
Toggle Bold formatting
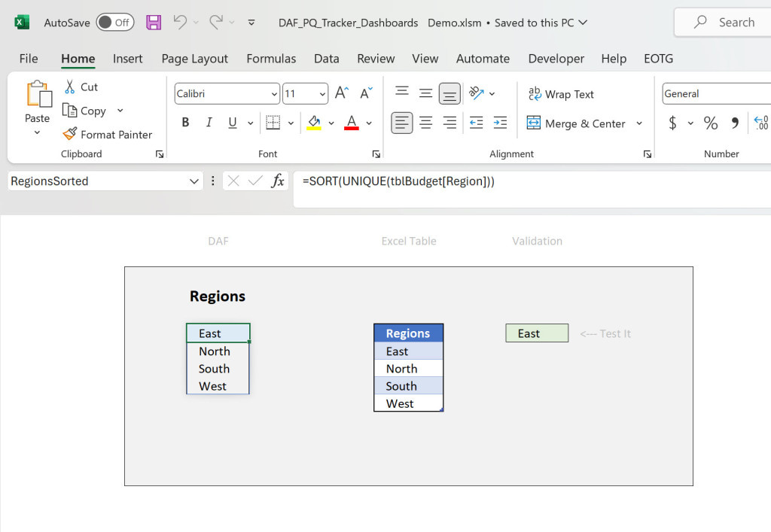coord(185,123)
